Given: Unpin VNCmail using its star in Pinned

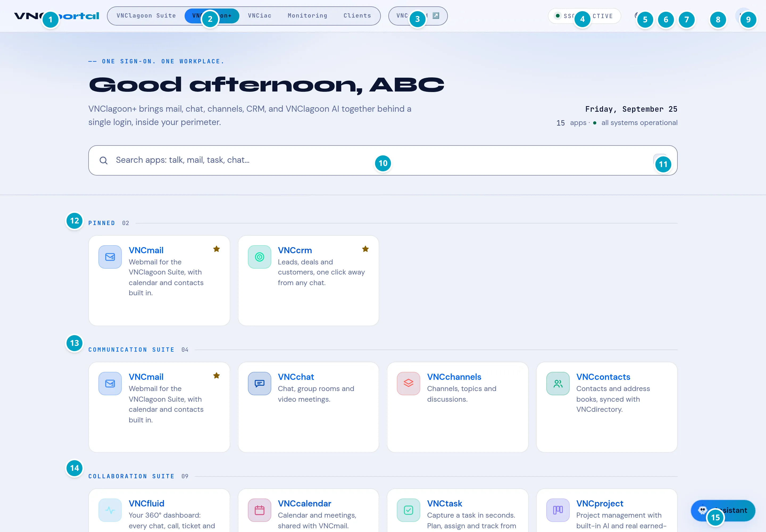Looking at the screenshot, I should 216,249.
